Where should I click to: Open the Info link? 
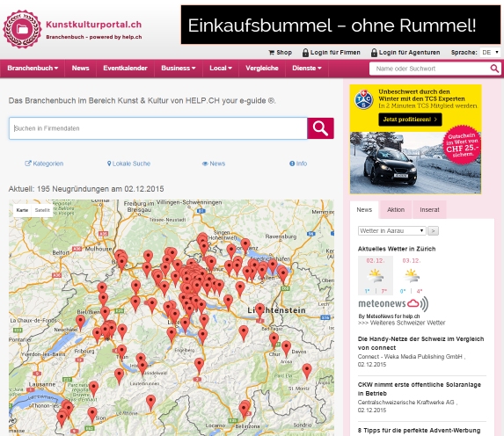click(298, 163)
